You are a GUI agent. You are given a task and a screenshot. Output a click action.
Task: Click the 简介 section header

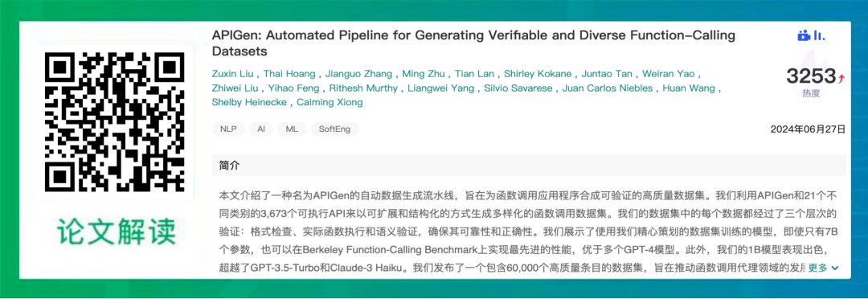tap(229, 166)
